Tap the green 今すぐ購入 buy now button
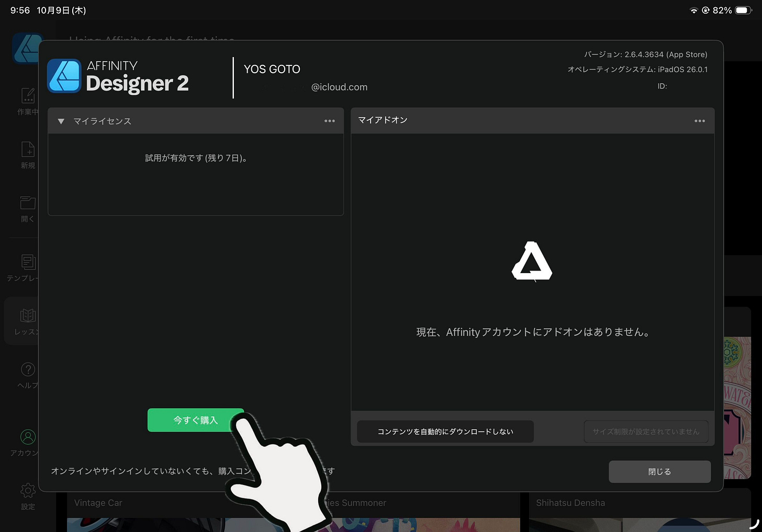 tap(195, 420)
